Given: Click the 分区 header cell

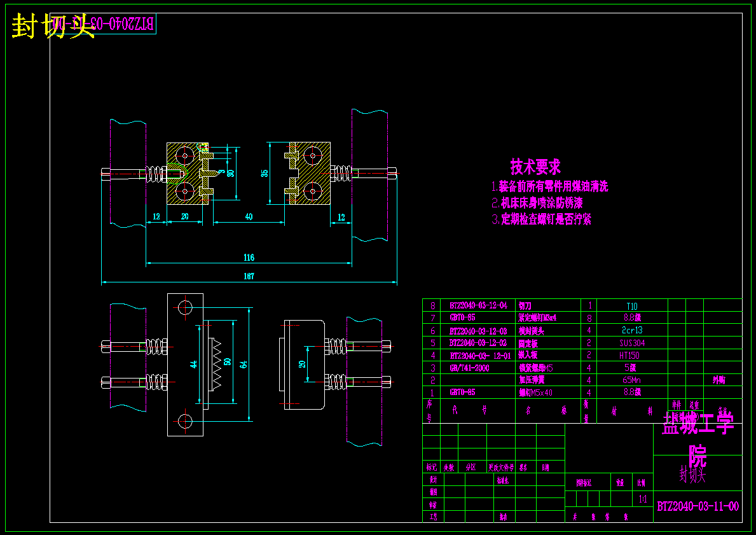Looking at the screenshot, I should coord(471,468).
